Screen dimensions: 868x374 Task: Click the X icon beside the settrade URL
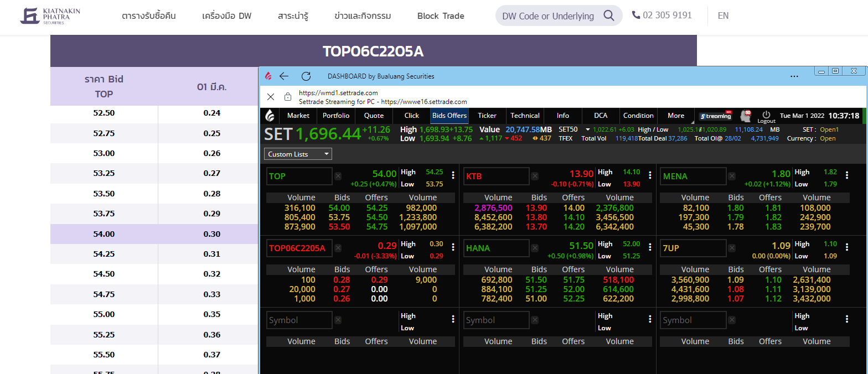271,97
